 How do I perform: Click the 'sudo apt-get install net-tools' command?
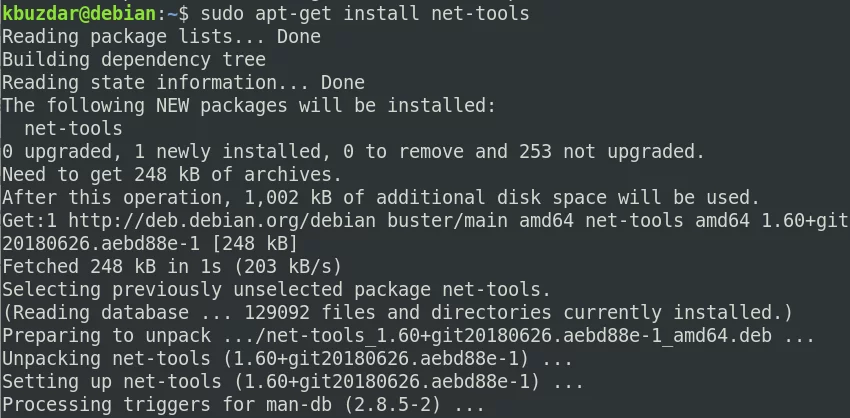[x=365, y=14]
